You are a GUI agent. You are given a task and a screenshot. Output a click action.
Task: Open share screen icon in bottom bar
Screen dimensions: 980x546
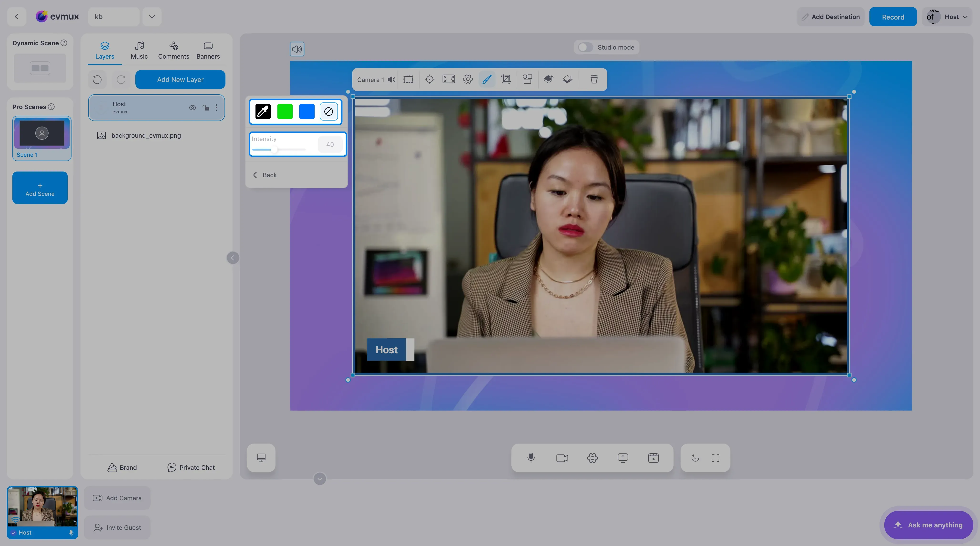(623, 458)
